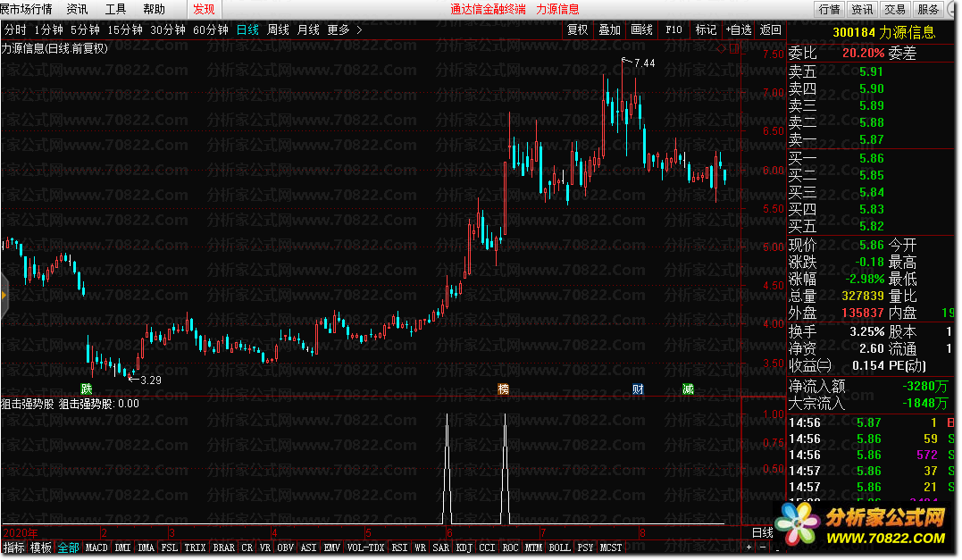Apply the OBV indicator
This screenshot has height=560, width=962.
(x=285, y=547)
